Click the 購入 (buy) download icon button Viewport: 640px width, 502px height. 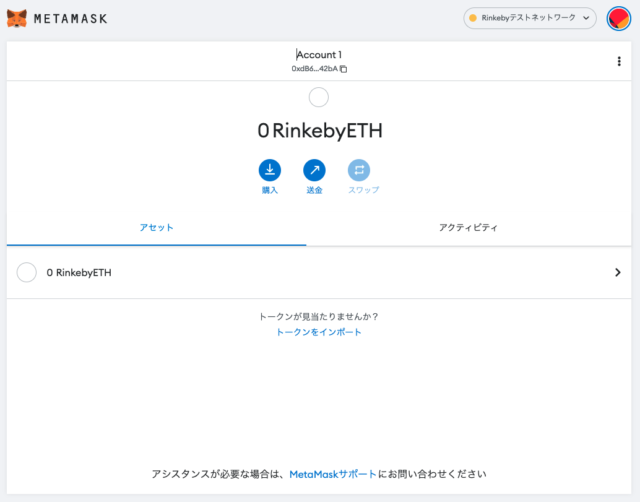pos(270,170)
